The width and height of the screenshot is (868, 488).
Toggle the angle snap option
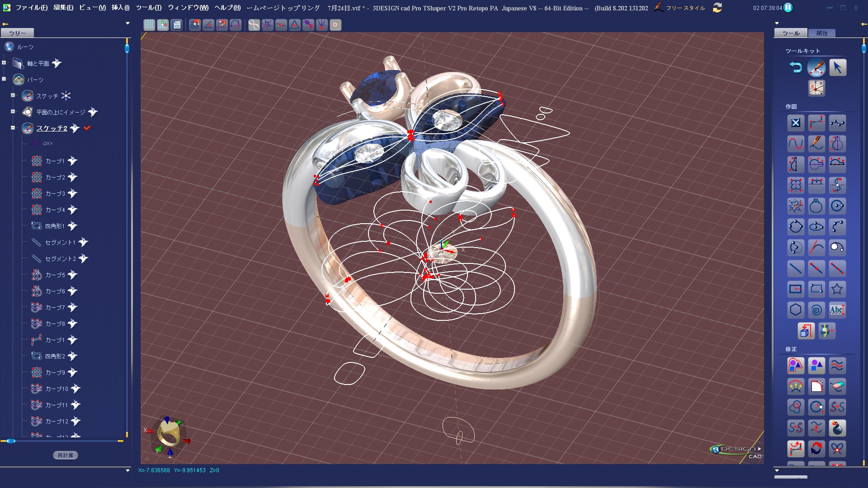click(208, 25)
